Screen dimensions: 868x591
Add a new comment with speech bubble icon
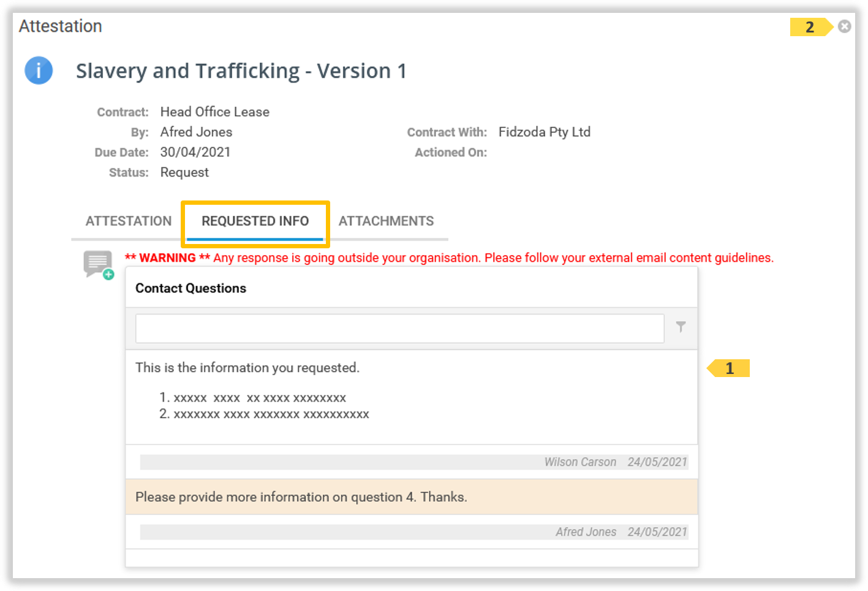pos(99,265)
